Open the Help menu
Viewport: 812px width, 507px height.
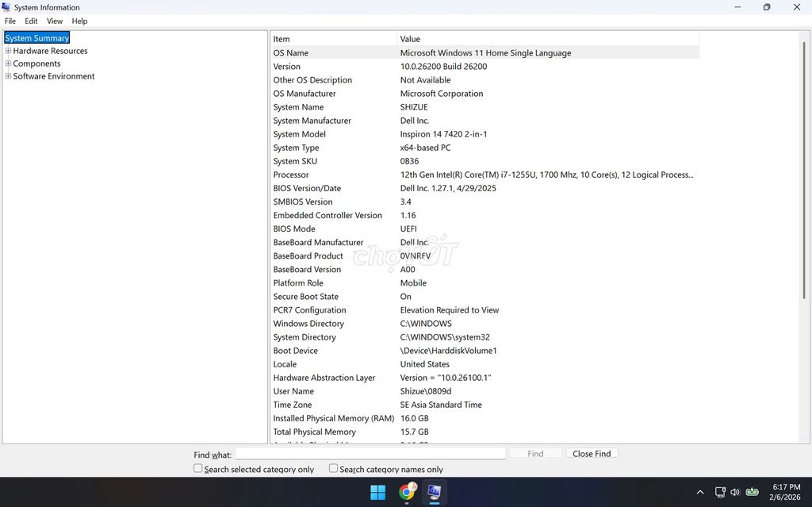[x=79, y=21]
